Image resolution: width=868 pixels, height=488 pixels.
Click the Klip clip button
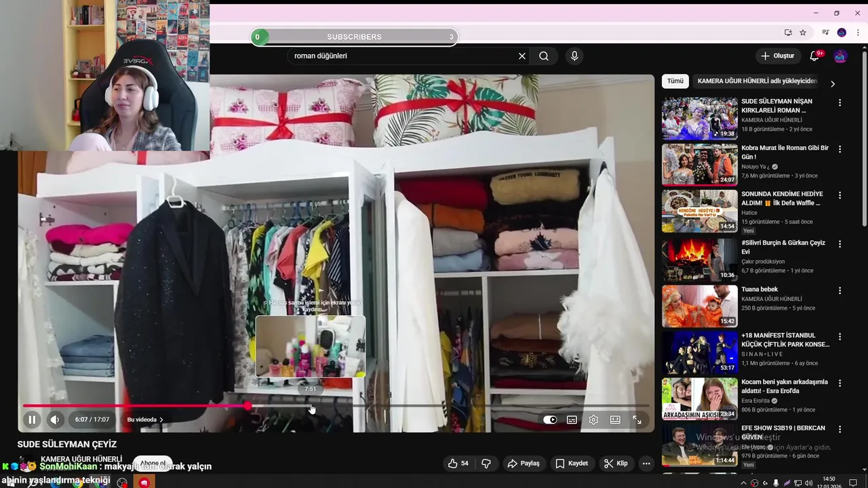pos(616,464)
